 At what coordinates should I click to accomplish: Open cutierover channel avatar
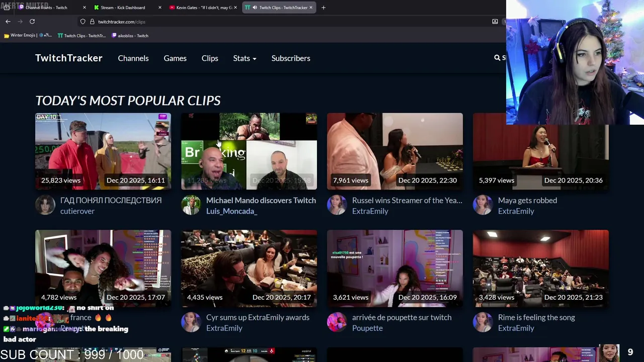click(x=45, y=205)
